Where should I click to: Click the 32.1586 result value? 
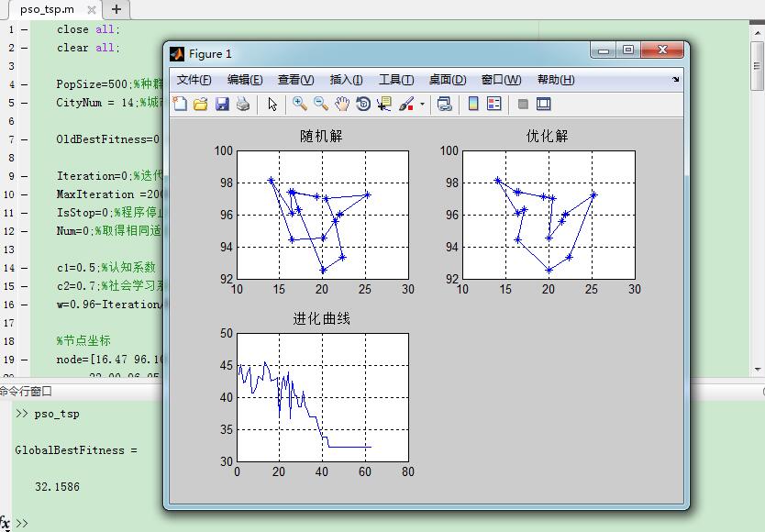click(57, 487)
